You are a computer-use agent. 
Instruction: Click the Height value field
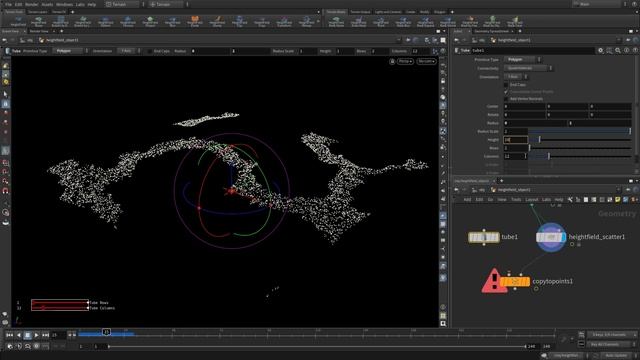tap(516, 140)
